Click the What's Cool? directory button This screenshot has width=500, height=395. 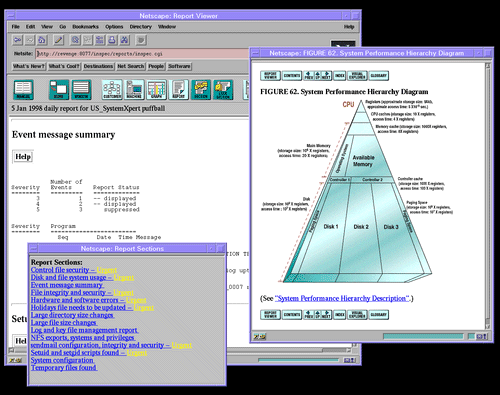click(x=64, y=66)
